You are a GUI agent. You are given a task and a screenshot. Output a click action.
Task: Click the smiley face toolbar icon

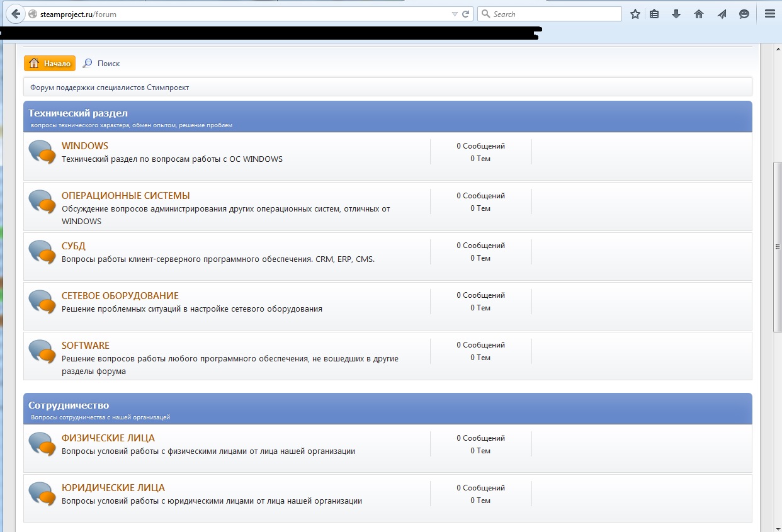(x=744, y=14)
